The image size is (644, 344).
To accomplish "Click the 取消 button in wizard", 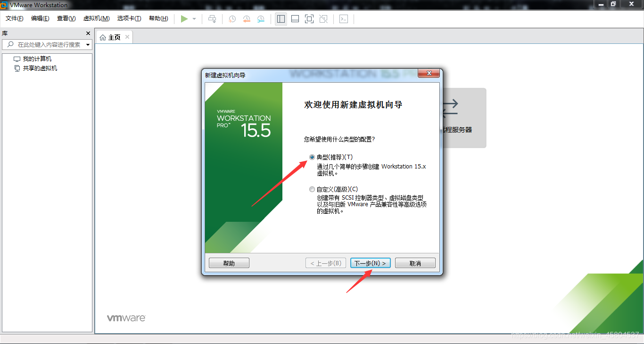I will tap(415, 263).
